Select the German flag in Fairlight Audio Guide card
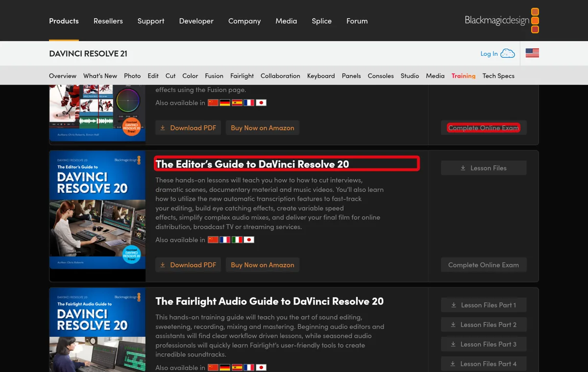The height and width of the screenshot is (372, 588). [225, 368]
